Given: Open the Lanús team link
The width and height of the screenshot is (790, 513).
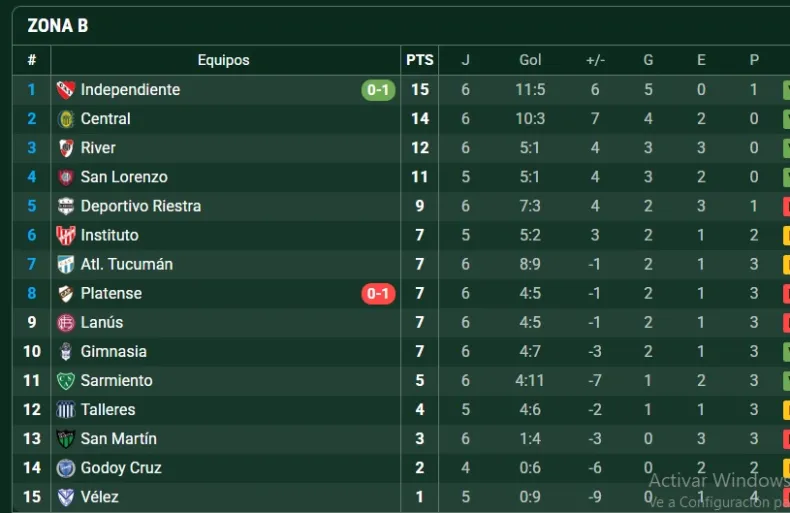Looking at the screenshot, I should click(102, 322).
